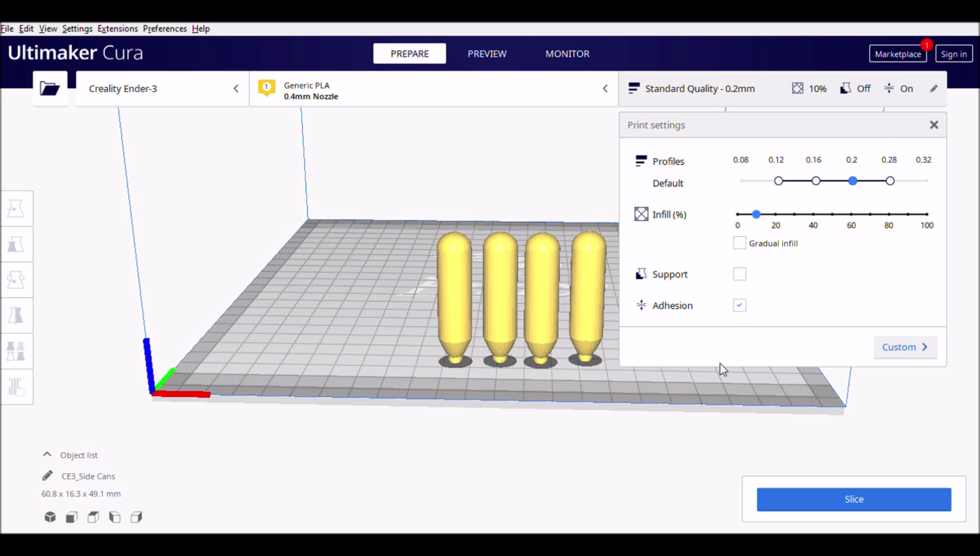
Task: Click the Custom settings button
Action: click(905, 347)
